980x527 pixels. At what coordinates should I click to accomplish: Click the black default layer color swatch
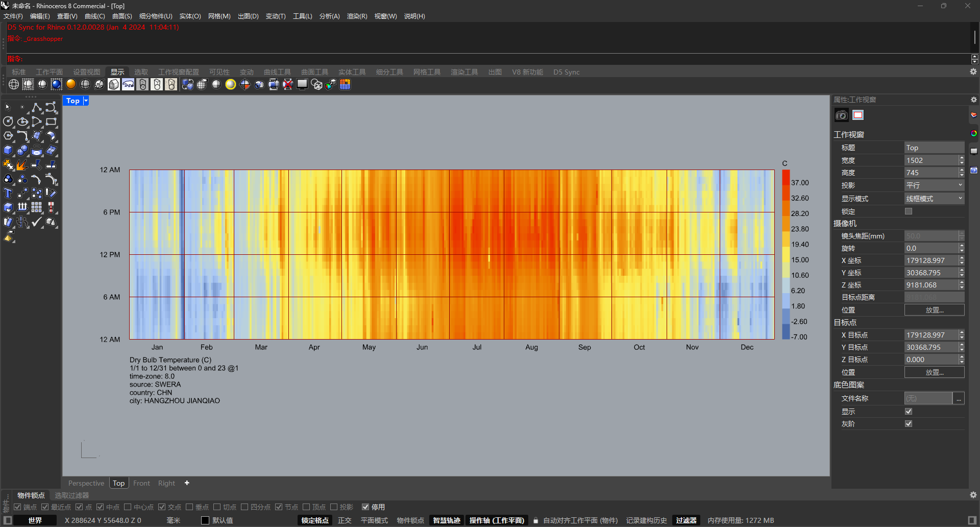coord(205,520)
